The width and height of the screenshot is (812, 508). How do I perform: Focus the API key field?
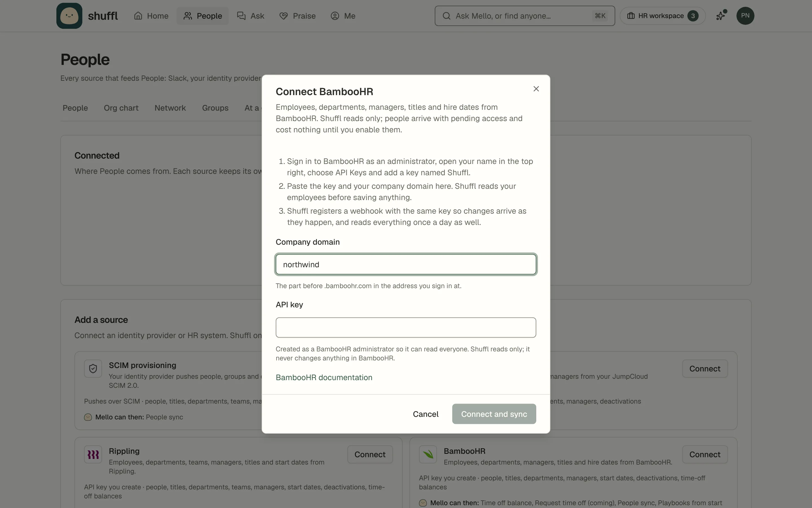406,327
